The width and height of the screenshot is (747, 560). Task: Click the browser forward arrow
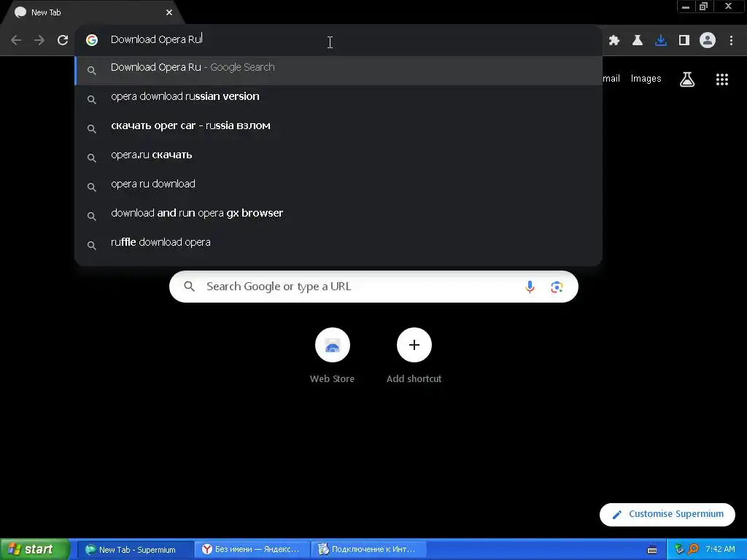click(39, 40)
